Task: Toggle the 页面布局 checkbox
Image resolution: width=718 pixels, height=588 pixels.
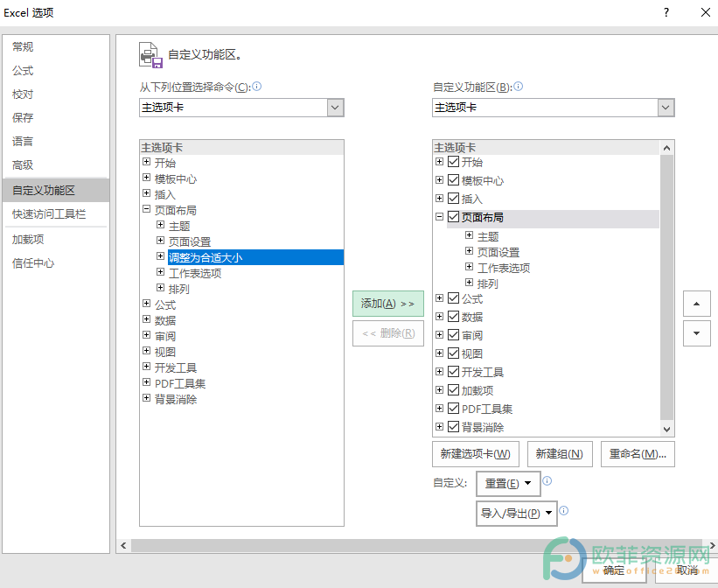Action: [453, 216]
